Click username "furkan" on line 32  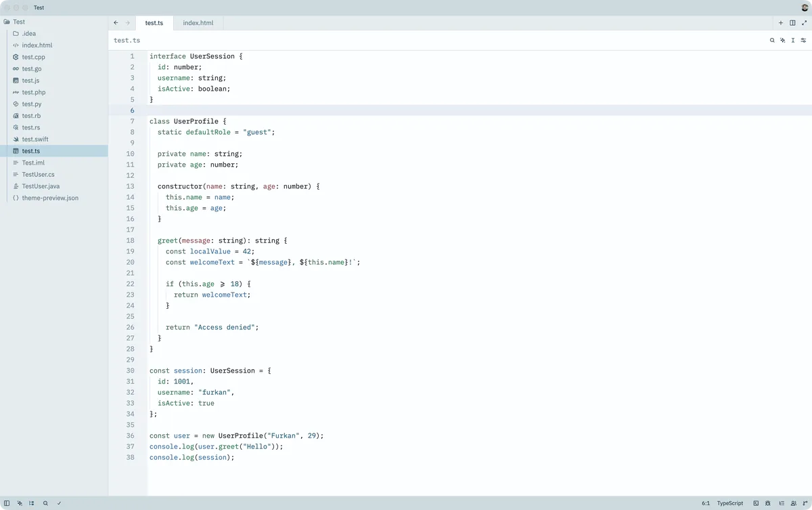215,392
